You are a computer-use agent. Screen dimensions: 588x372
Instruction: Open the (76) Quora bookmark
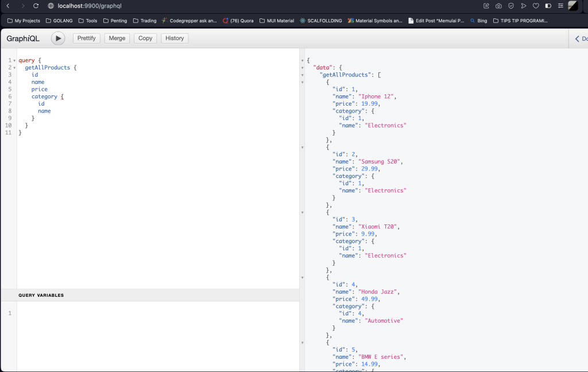(238, 21)
